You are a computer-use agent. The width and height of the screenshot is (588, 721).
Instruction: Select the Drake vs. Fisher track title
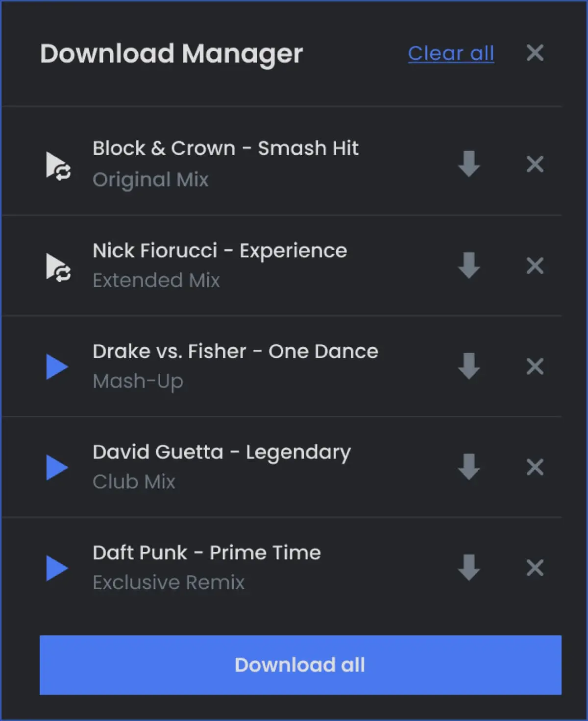click(x=236, y=351)
